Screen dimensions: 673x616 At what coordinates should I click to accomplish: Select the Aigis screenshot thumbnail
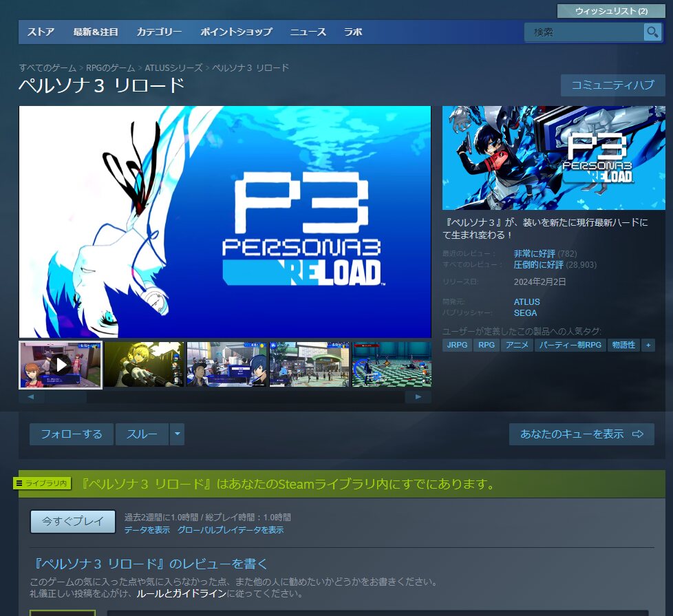[145, 365]
